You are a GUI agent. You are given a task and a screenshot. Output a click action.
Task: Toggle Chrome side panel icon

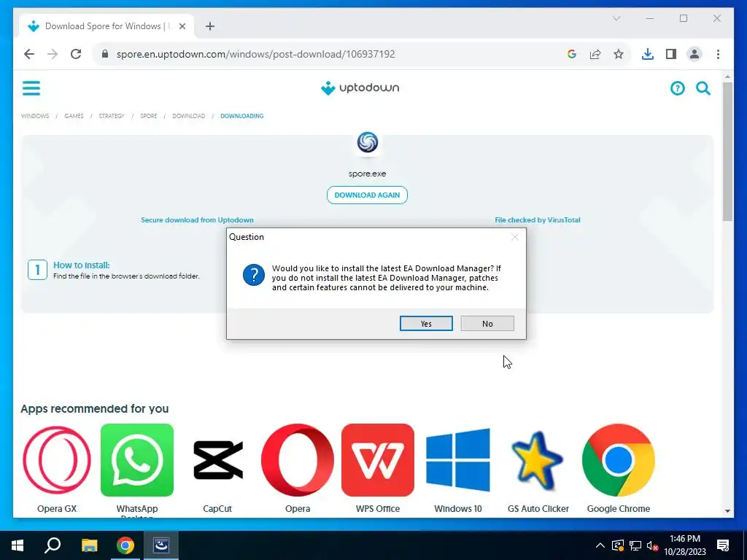pyautogui.click(x=671, y=54)
